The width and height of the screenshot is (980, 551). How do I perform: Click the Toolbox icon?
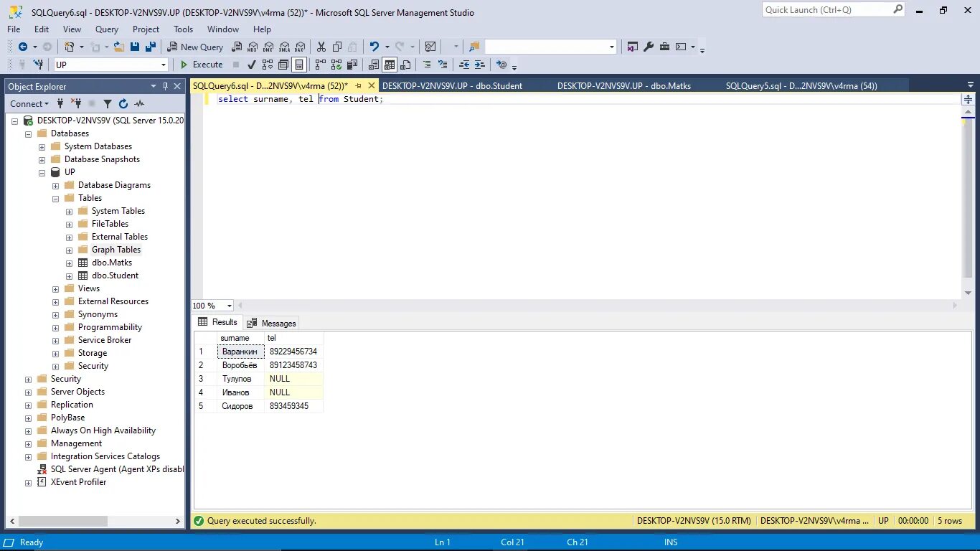(664, 47)
